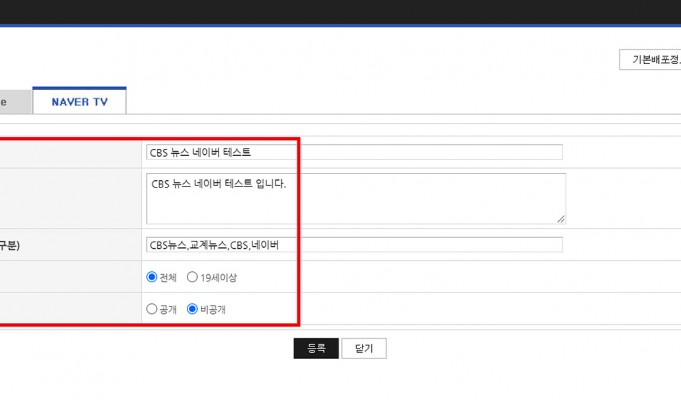The image size is (681, 400).
Task: Choose the 비공개 radio option
Action: click(x=192, y=309)
